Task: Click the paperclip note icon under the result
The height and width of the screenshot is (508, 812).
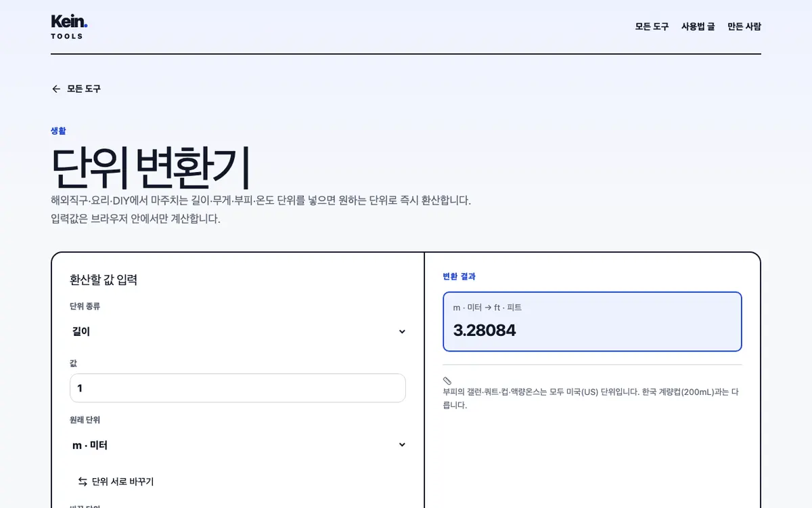Action: tap(447, 381)
